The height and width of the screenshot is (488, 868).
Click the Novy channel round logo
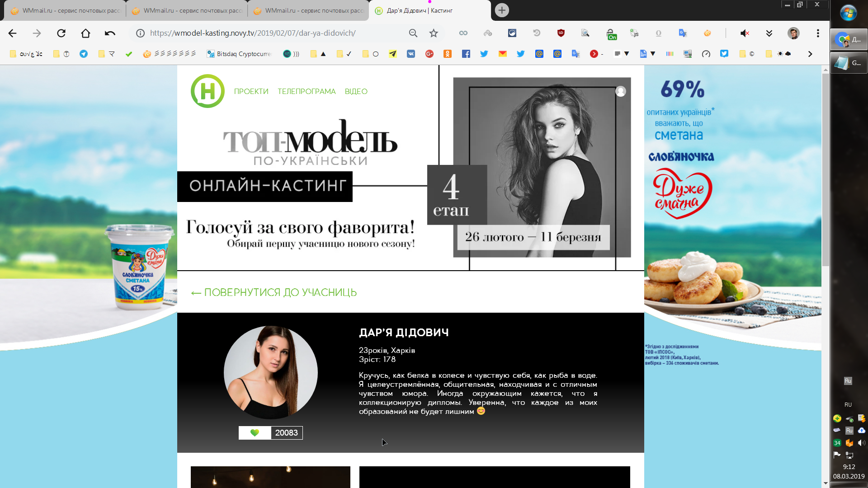[208, 91]
